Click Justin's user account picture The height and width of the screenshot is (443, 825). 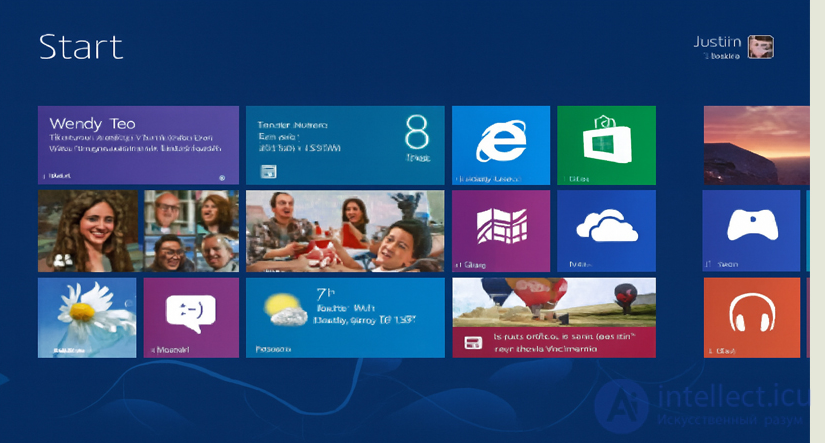tap(761, 47)
